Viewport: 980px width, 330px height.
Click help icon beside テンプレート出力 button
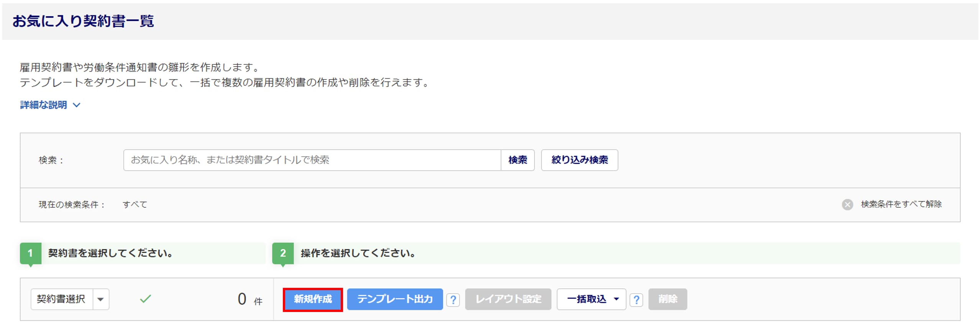(453, 299)
